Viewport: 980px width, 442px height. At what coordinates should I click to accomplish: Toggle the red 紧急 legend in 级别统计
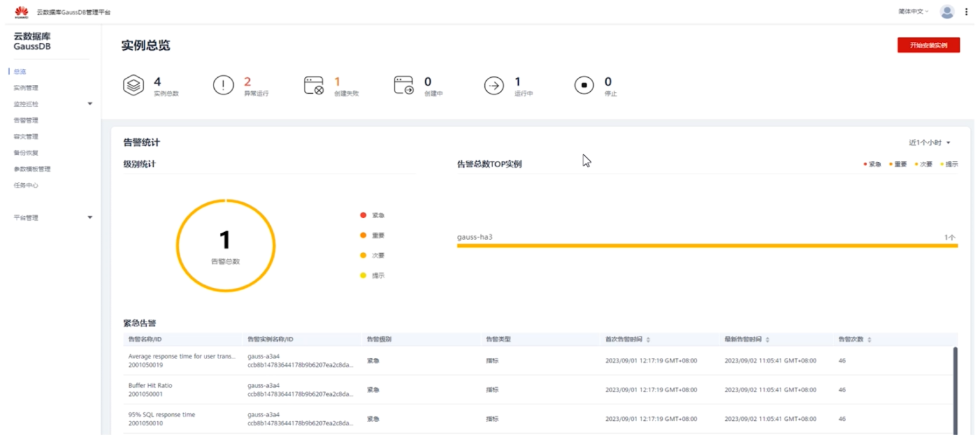[372, 216]
